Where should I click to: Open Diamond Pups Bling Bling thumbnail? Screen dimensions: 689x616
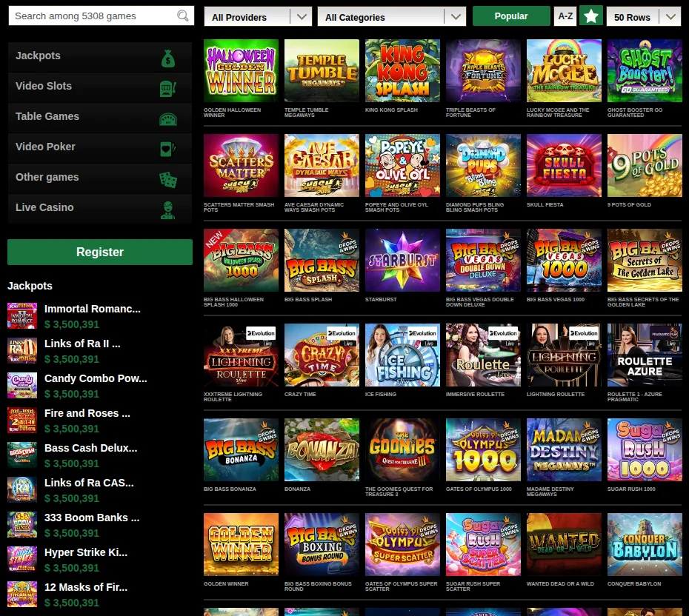pos(483,166)
